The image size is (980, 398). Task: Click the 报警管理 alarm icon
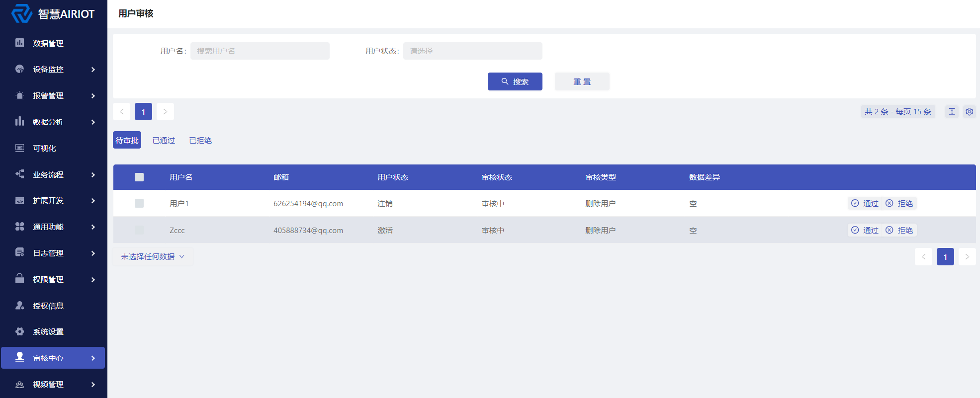click(x=19, y=95)
